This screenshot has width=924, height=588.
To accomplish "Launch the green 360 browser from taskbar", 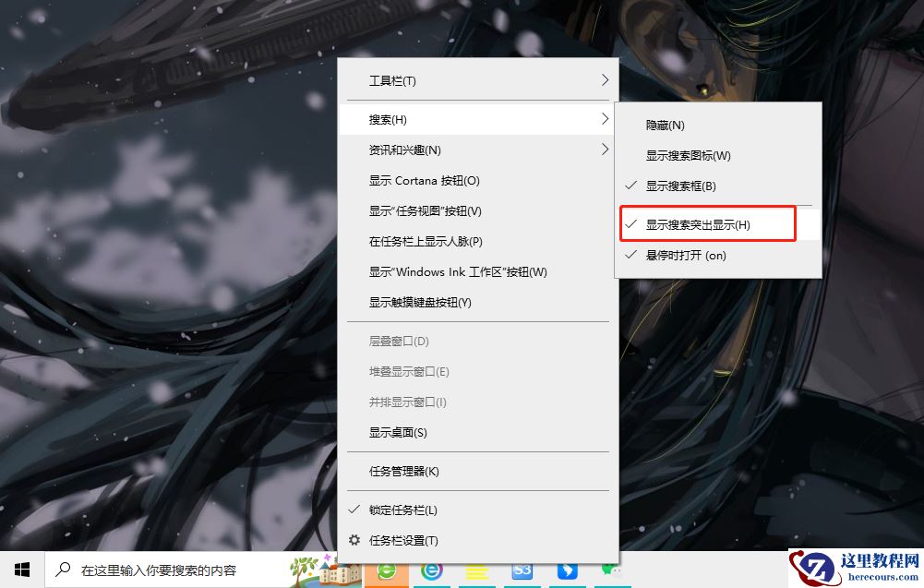I will click(x=386, y=574).
